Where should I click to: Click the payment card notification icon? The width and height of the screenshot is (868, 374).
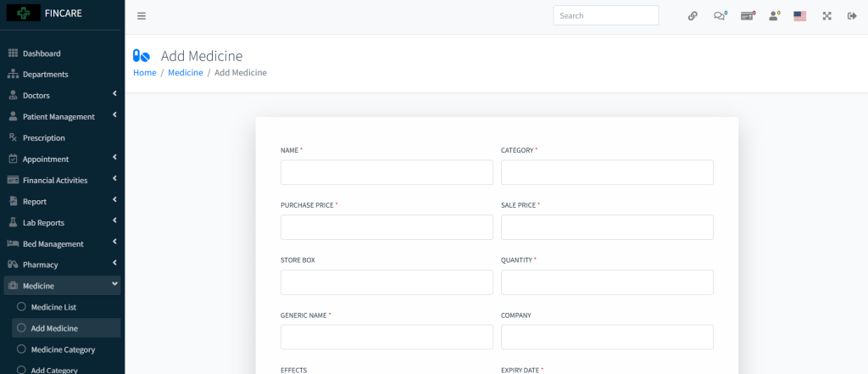click(x=747, y=16)
